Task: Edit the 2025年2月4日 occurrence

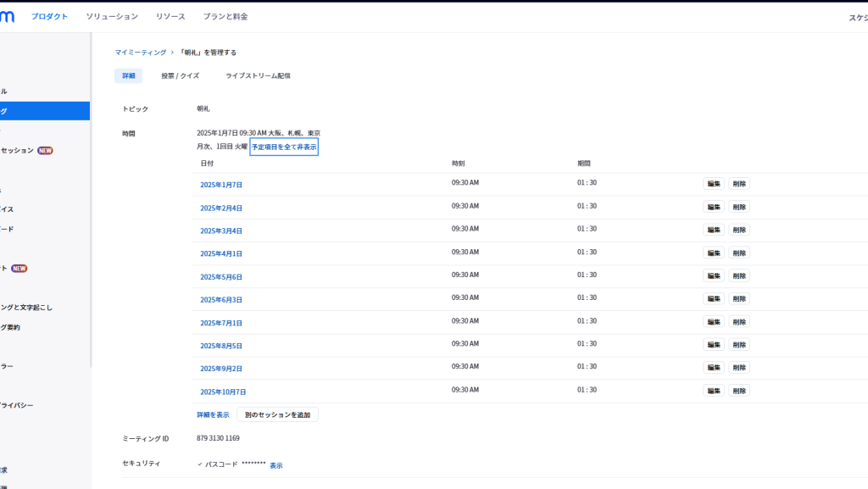Action: pyautogui.click(x=713, y=207)
